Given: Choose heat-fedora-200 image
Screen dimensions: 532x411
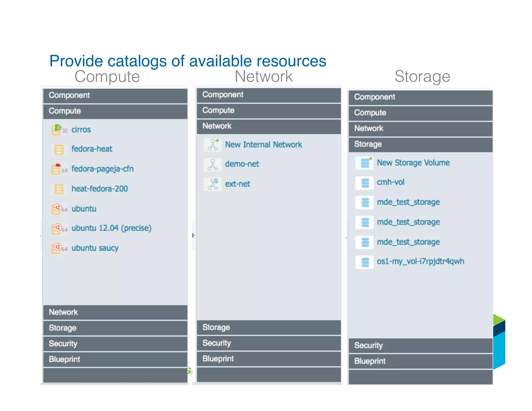Looking at the screenshot, I should pyautogui.click(x=99, y=189).
